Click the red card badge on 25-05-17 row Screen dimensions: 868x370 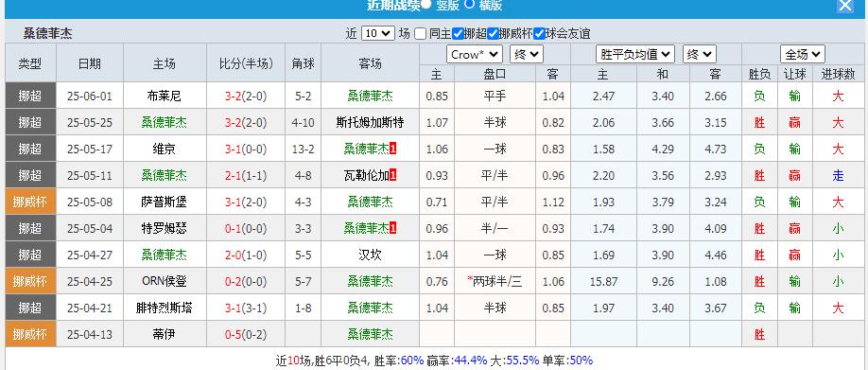393,149
